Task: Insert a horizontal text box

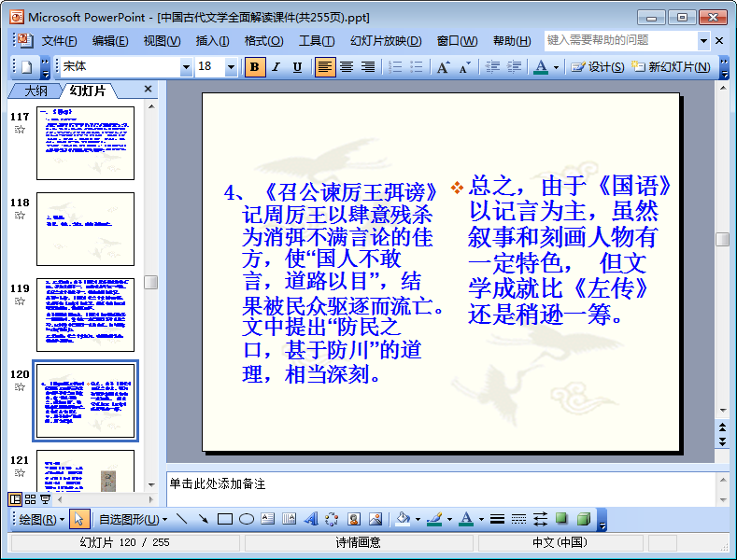Action: click(x=268, y=519)
